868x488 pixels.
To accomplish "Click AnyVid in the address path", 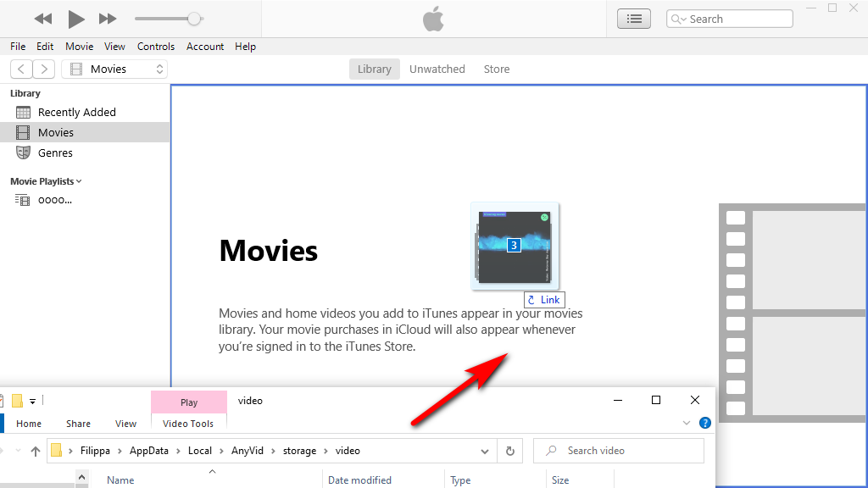I will (x=248, y=451).
